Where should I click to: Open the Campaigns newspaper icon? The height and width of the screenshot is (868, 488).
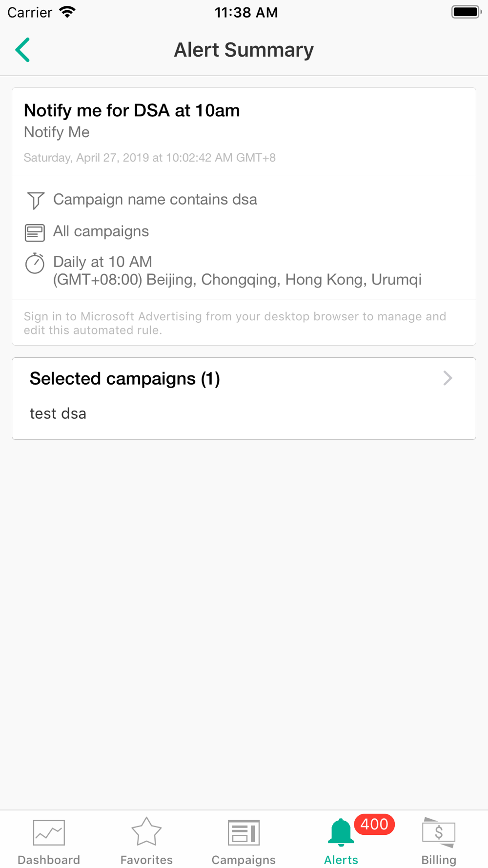244,832
